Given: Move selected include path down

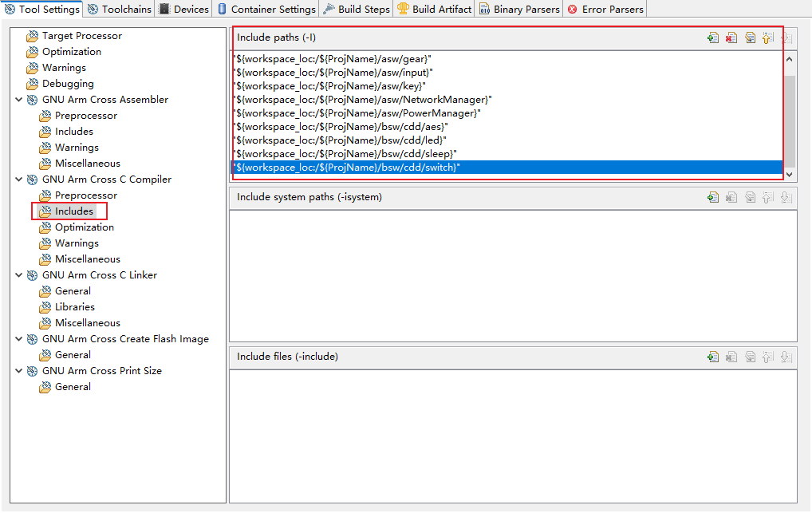Looking at the screenshot, I should (786, 37).
